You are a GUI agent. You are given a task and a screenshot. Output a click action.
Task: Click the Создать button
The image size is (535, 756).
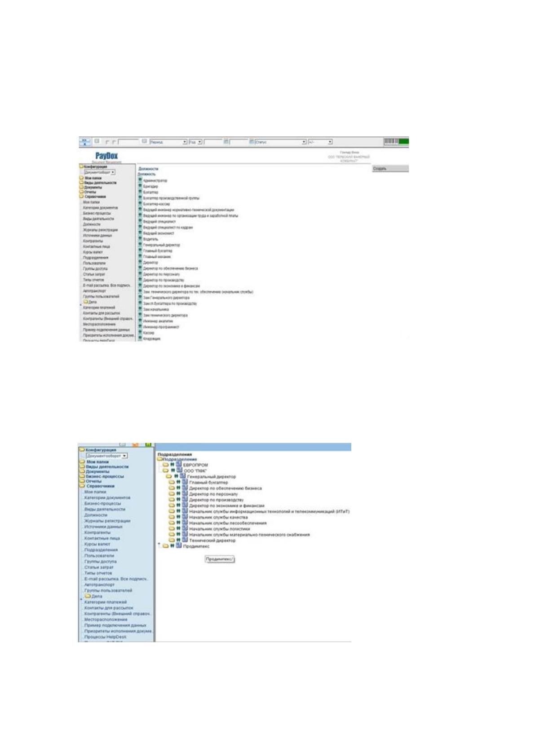pos(390,168)
